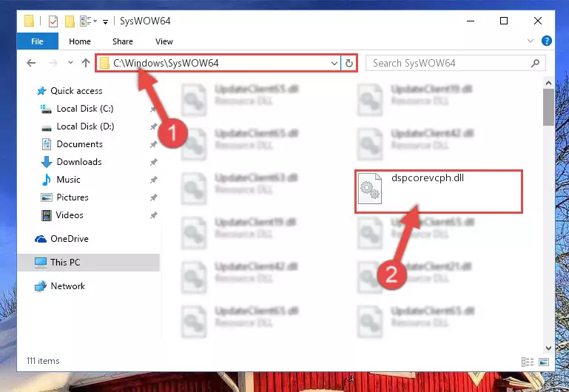Open the Home ribbon tab
Screen dimensions: 569x392
coord(80,41)
